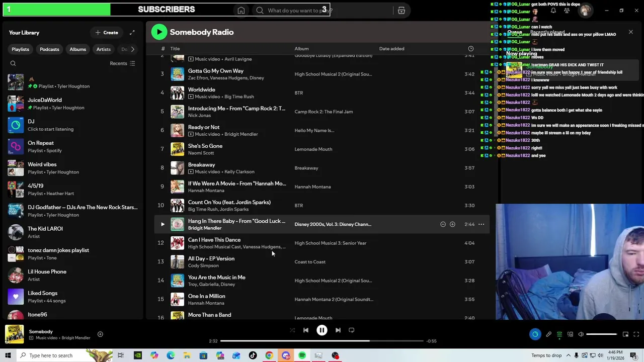Sort tracks by Album column

[301, 49]
